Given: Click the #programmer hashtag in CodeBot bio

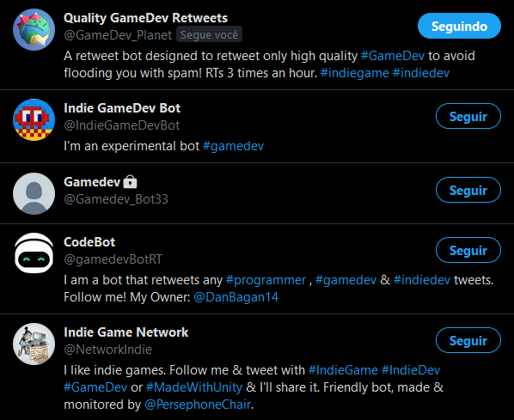Looking at the screenshot, I should point(266,280).
